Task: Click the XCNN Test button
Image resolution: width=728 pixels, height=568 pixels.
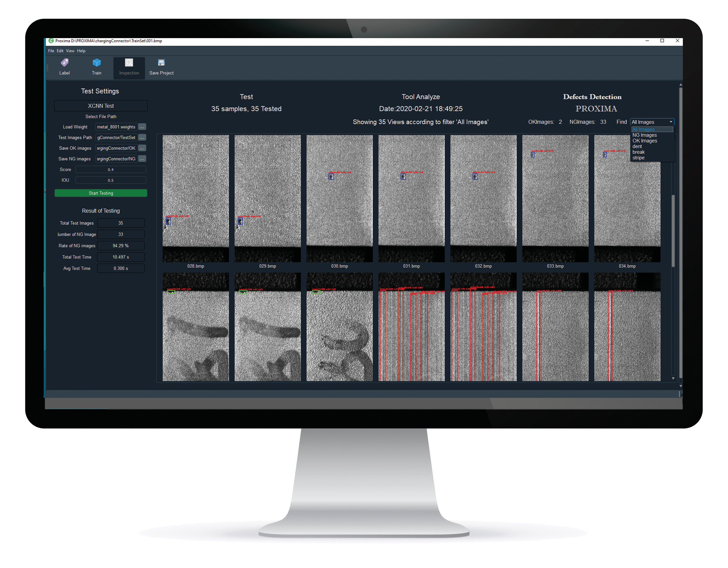Action: tap(101, 106)
